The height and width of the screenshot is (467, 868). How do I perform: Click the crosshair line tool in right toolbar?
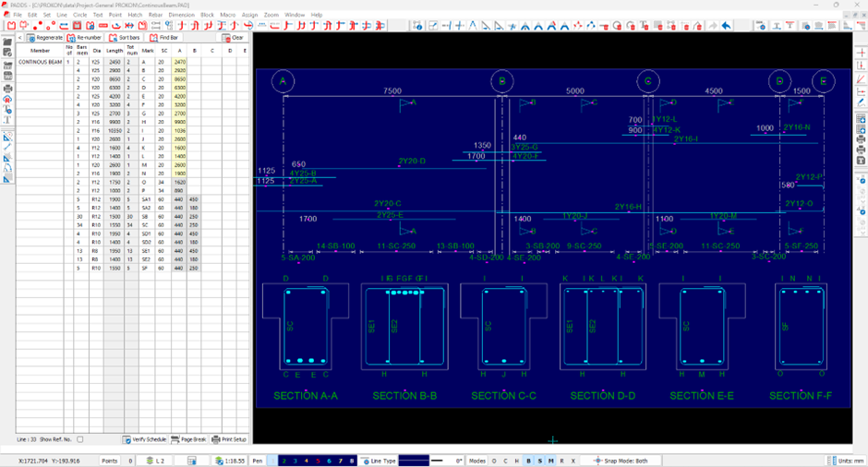861,54
